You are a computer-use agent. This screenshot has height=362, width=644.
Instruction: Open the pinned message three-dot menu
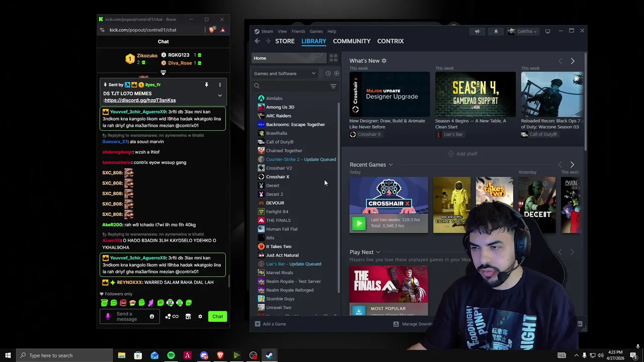(x=220, y=84)
